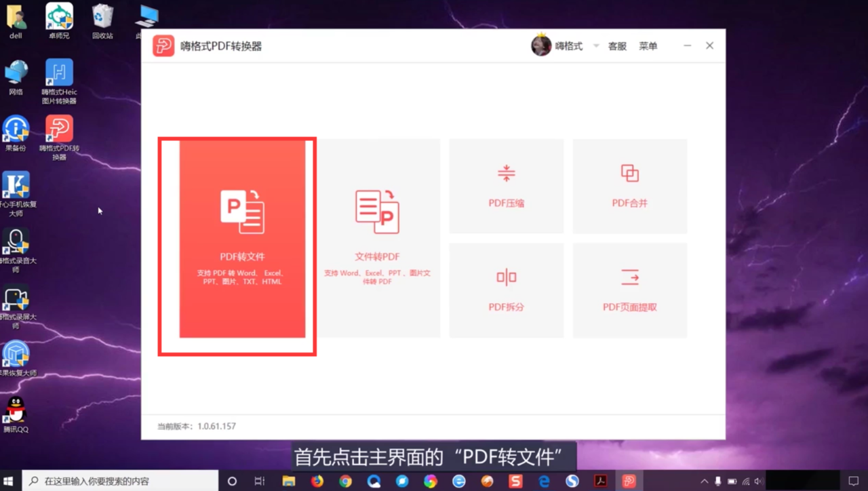Select the 嗨格式录屏大师 desktop shortcut
This screenshot has height=491, width=868.
(16, 307)
